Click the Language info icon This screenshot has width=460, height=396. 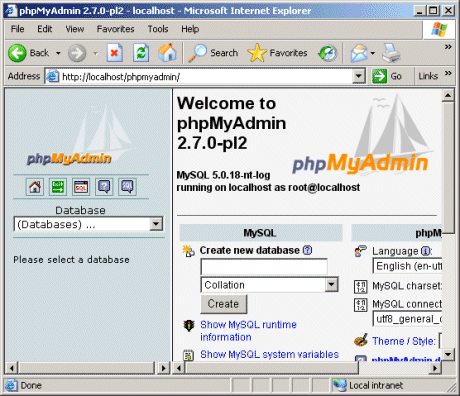[x=425, y=251]
